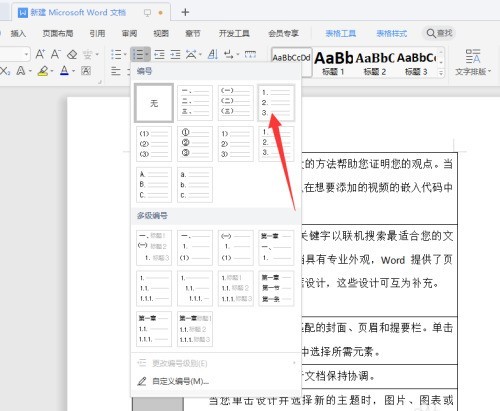Click the show/hide paragraph marks icon

coord(228,54)
